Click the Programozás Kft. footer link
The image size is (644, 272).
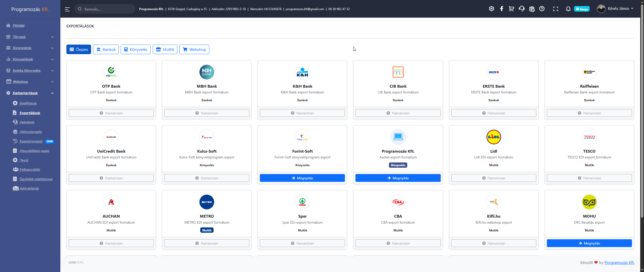tap(619, 262)
